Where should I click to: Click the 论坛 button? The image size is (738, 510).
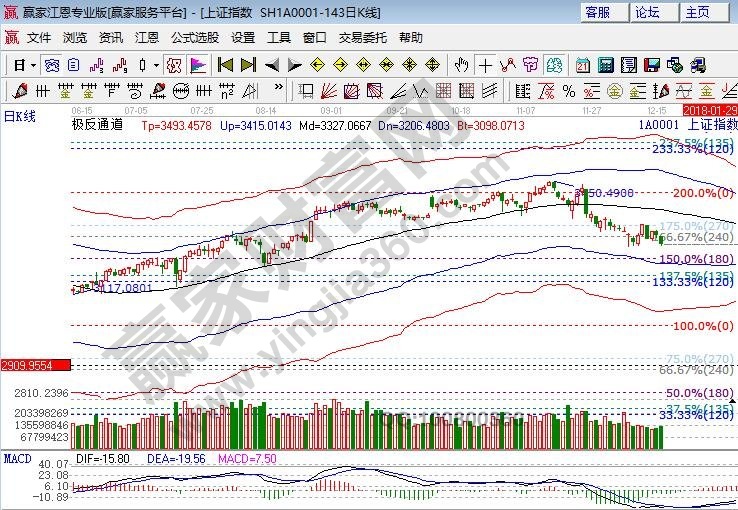(647, 12)
